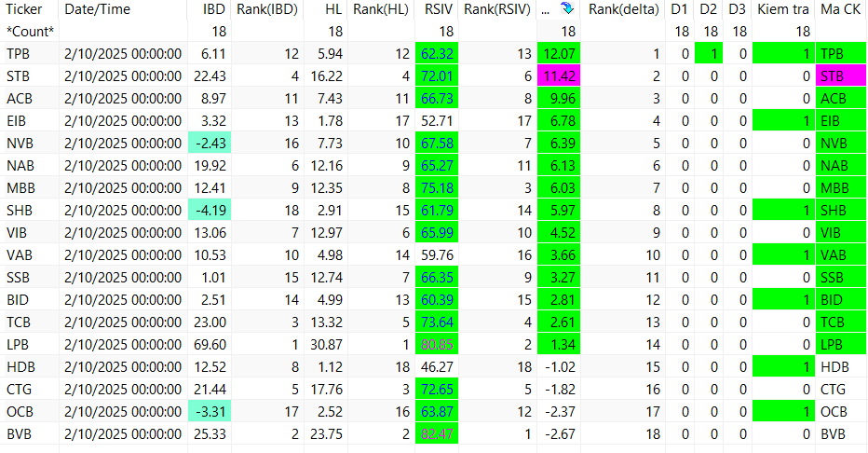Image resolution: width=868 pixels, height=453 pixels.
Task: Click the D1 column header
Action: pyautogui.click(x=679, y=9)
